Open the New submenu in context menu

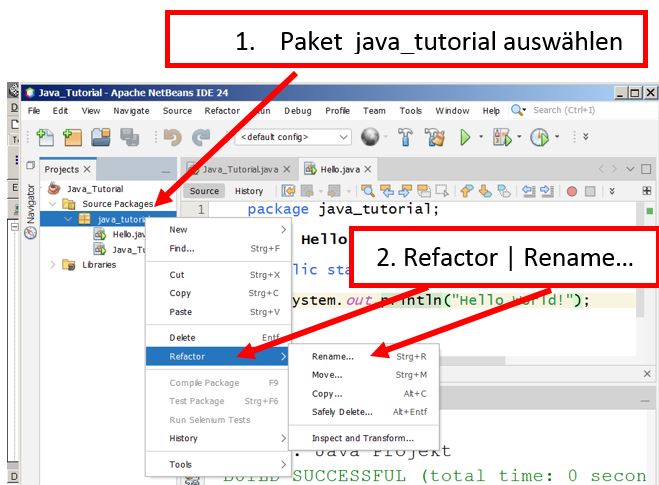(219, 229)
